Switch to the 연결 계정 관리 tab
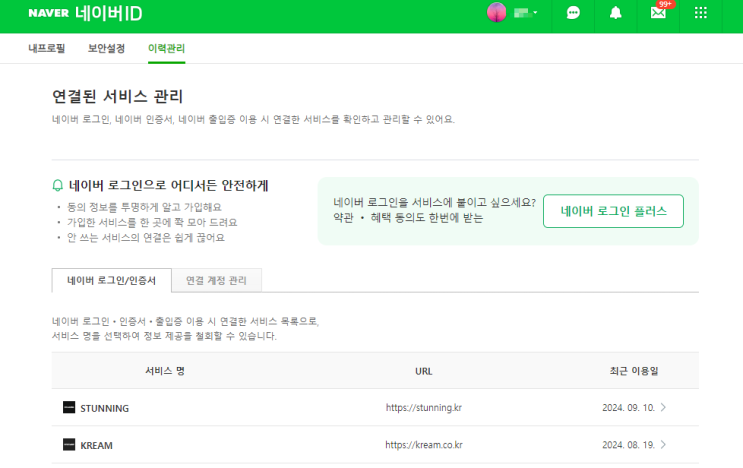The image size is (743, 468). click(x=216, y=280)
